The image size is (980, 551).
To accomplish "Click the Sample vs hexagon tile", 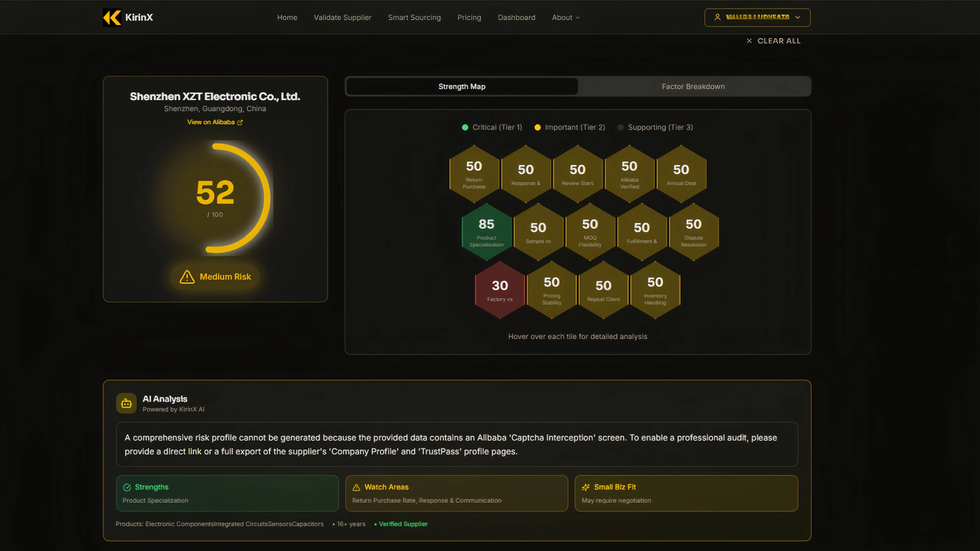I will click(x=538, y=232).
